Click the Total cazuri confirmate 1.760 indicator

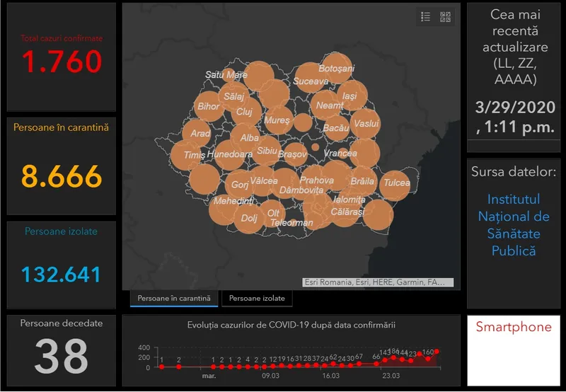click(62, 62)
